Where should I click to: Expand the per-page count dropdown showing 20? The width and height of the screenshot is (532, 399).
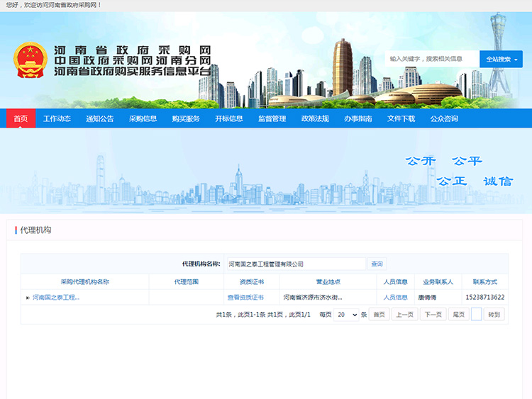coord(346,315)
